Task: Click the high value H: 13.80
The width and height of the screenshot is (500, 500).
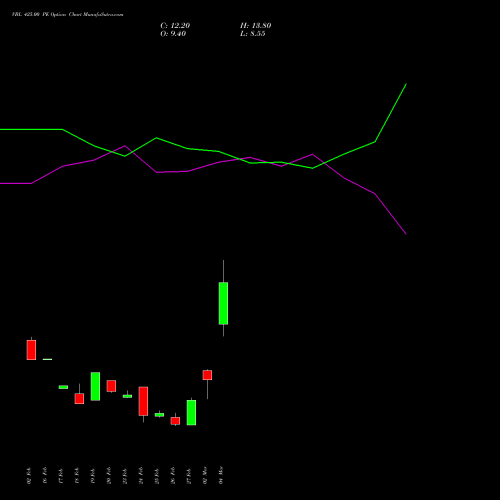Action: tap(256, 26)
